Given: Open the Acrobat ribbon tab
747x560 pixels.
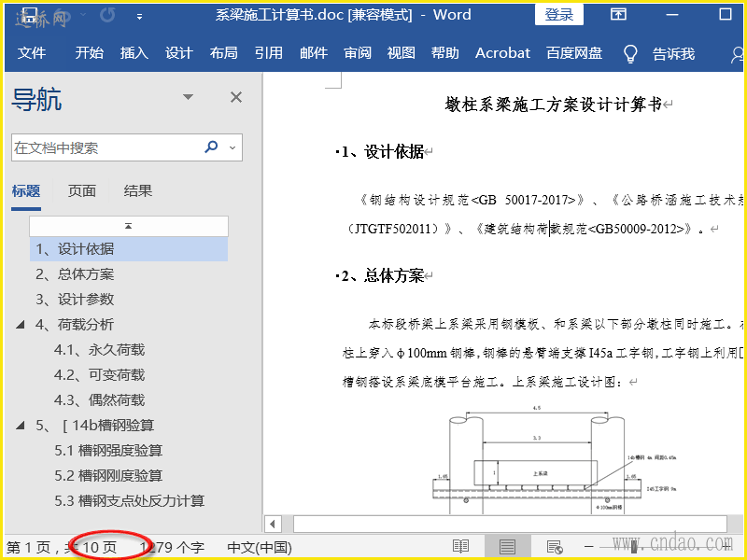Looking at the screenshot, I should click(x=502, y=53).
